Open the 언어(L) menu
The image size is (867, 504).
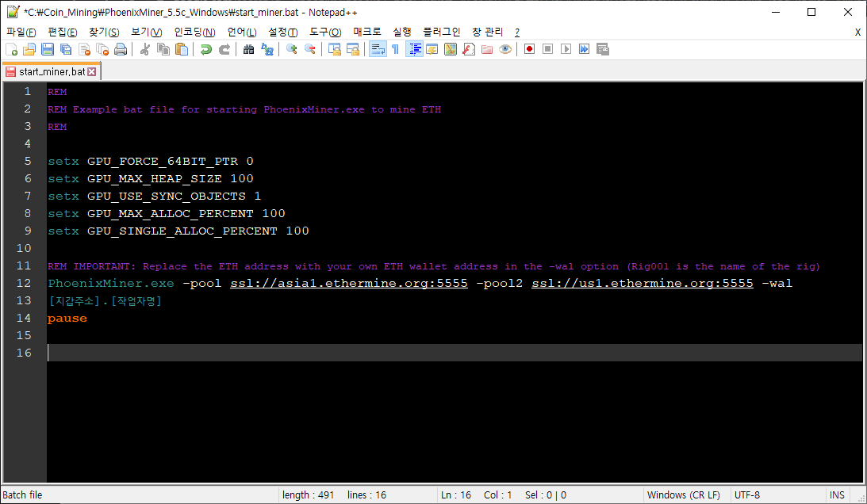point(242,32)
